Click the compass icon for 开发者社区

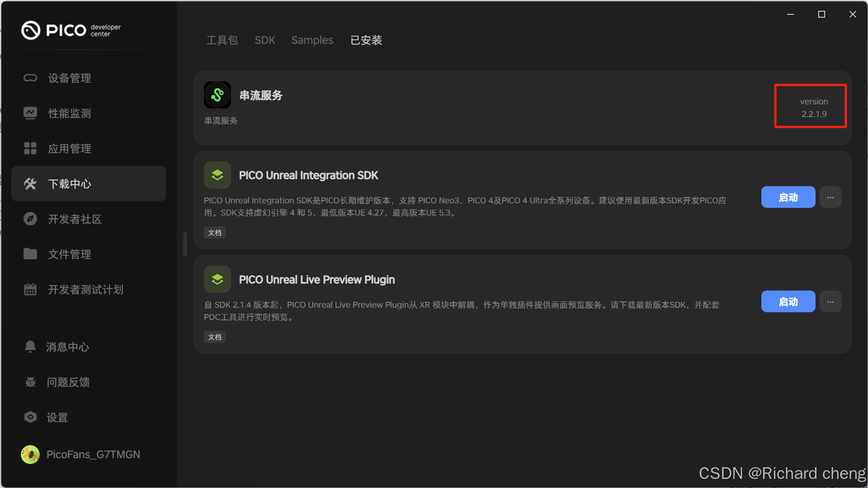click(x=30, y=219)
